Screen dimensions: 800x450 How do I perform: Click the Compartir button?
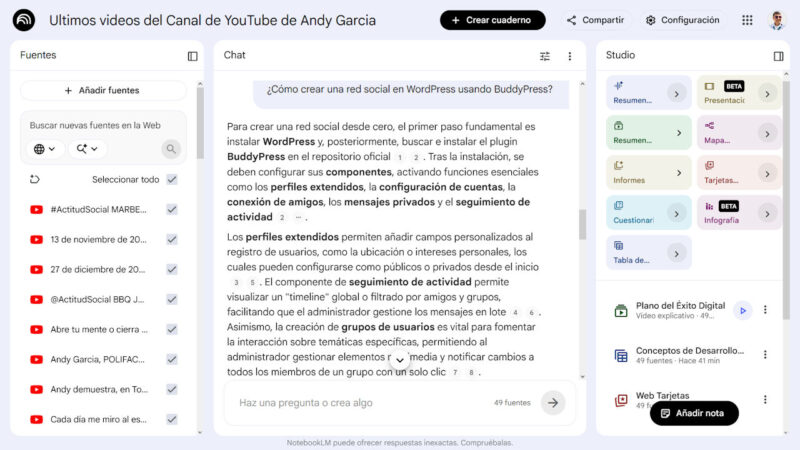[x=595, y=20]
